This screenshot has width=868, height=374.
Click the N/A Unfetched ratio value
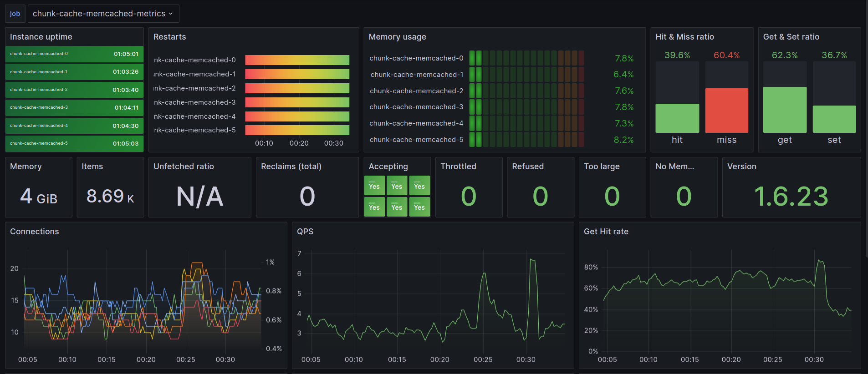200,197
